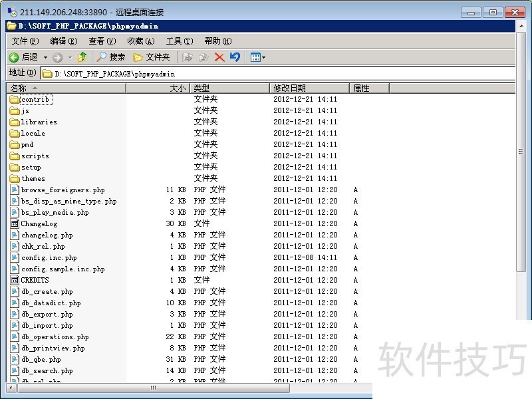Screen dimensions: 532x399
Task: Select the ChangeLog file
Action: pyautogui.click(x=39, y=224)
